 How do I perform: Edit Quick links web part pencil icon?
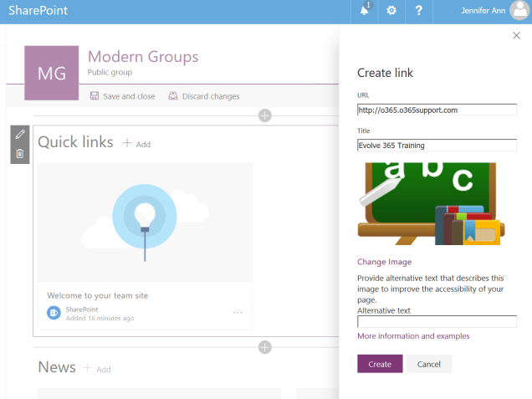[20, 135]
